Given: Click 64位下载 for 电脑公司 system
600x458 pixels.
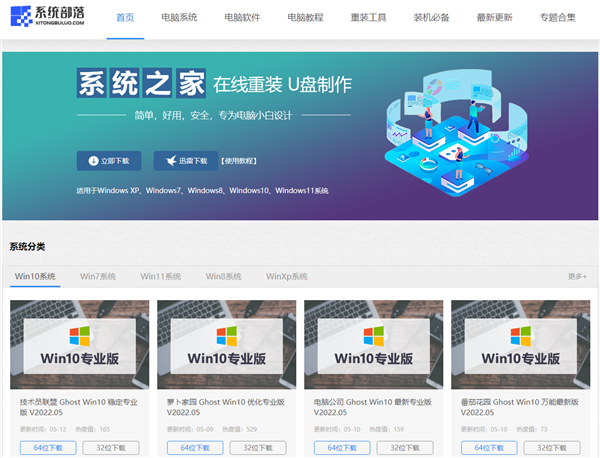Looking at the screenshot, I should pyautogui.click(x=342, y=448).
